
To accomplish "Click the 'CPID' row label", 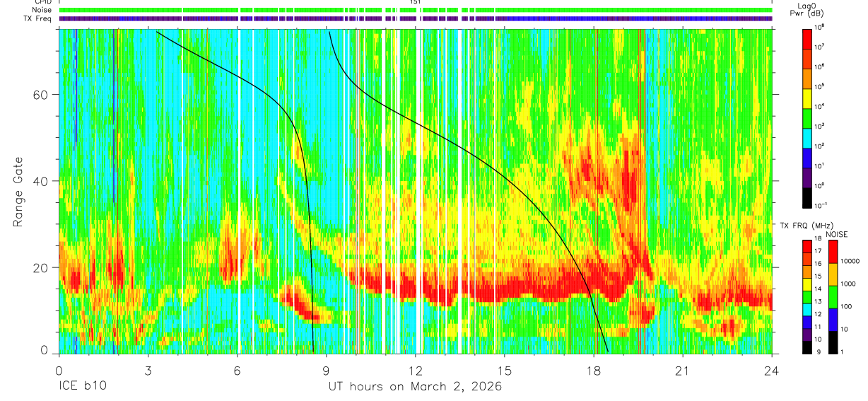I will [42, 2].
